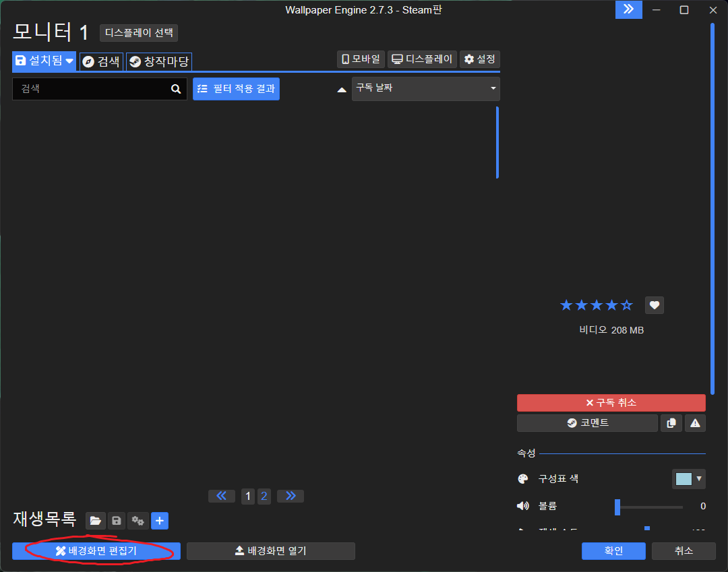The image size is (728, 572).
Task: Switch to the 검색 (Discover) tab
Action: point(101,61)
